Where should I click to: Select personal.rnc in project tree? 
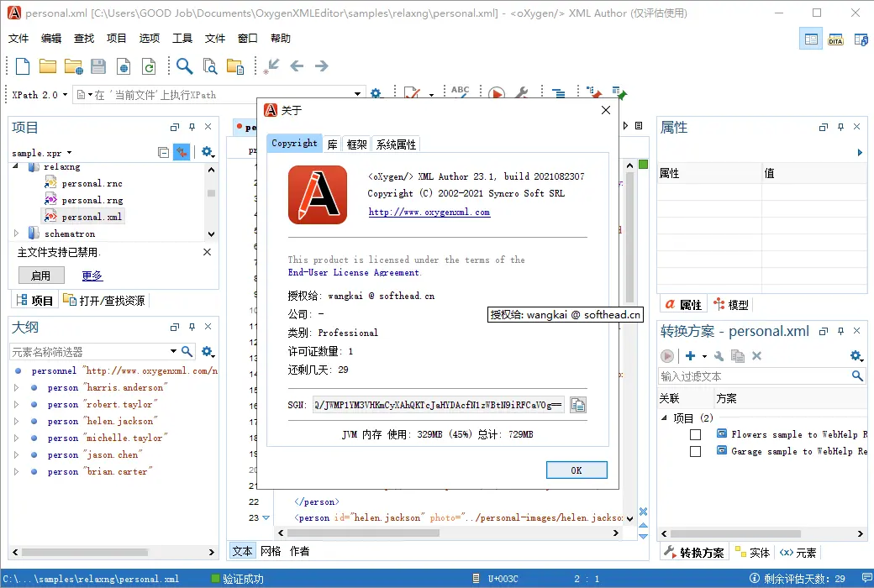click(x=92, y=183)
